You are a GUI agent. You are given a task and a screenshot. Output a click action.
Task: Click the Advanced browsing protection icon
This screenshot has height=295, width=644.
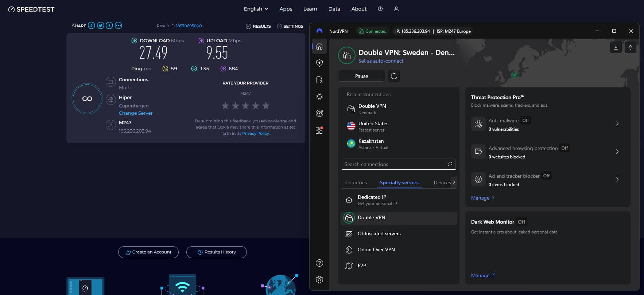pos(478,152)
